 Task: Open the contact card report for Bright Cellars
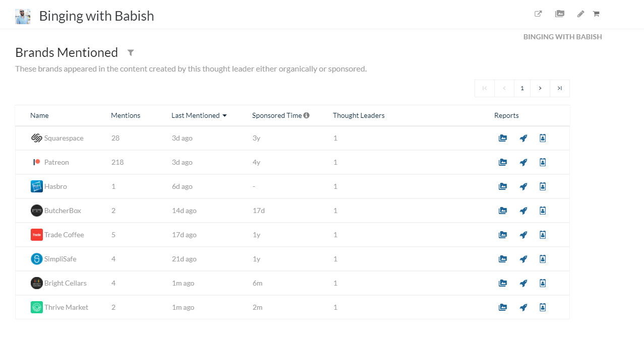pos(543,283)
